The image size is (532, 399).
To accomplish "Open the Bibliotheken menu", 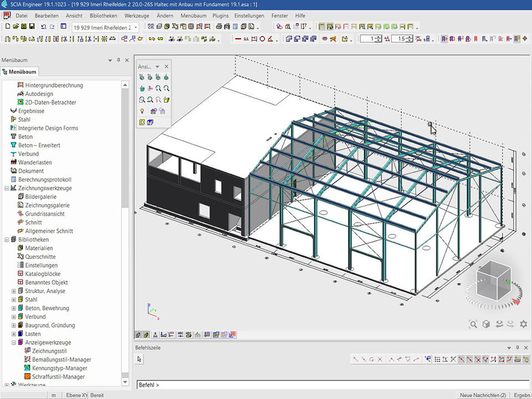I will 103,16.
